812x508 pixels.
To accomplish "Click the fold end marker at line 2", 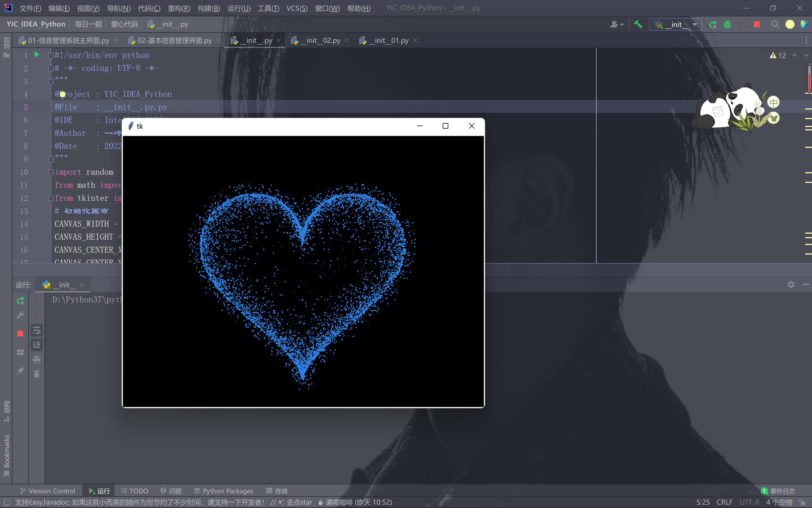I will coord(51,68).
